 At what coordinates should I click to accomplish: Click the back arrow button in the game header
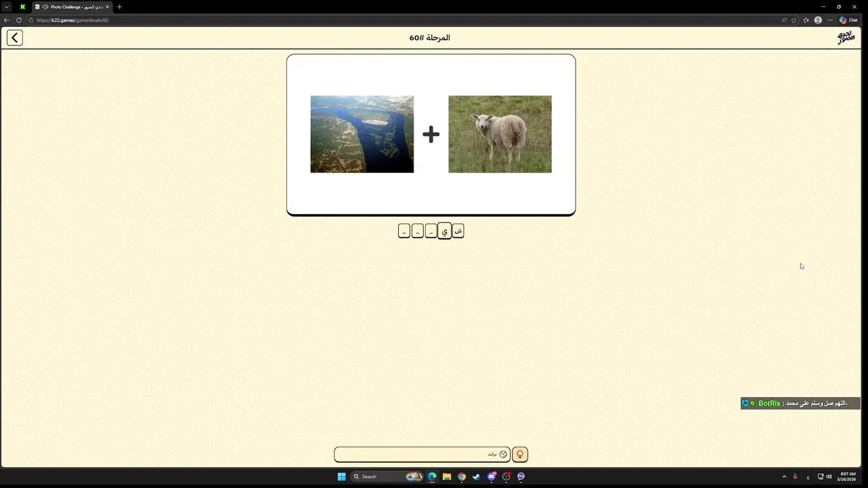click(15, 38)
